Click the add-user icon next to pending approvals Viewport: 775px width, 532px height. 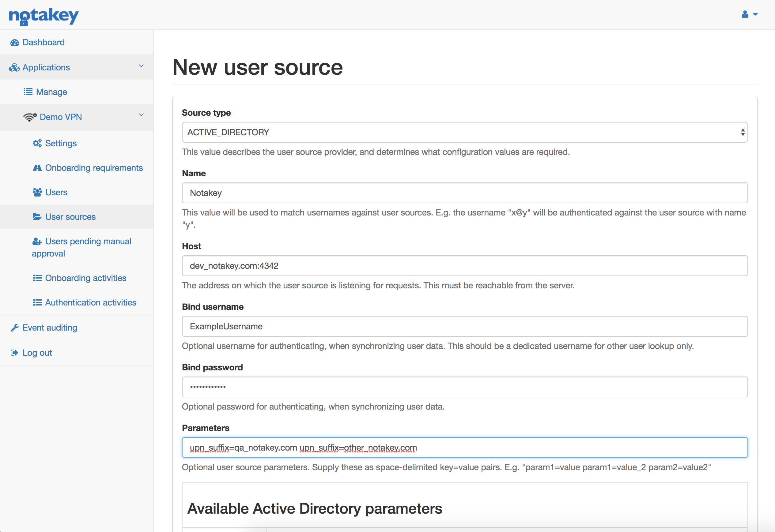tap(37, 241)
